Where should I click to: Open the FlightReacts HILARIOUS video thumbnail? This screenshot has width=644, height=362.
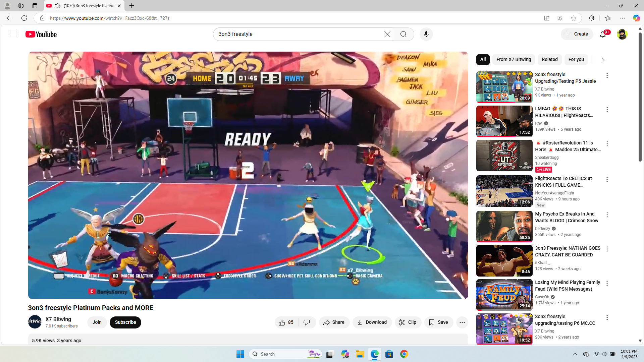point(504,121)
